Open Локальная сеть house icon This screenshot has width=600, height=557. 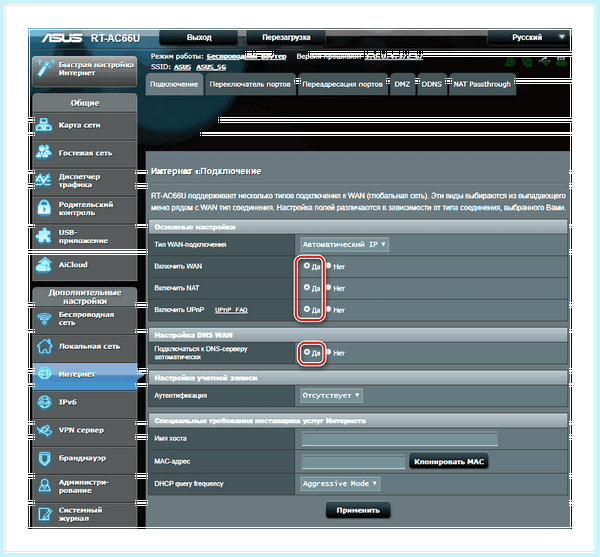(44, 346)
